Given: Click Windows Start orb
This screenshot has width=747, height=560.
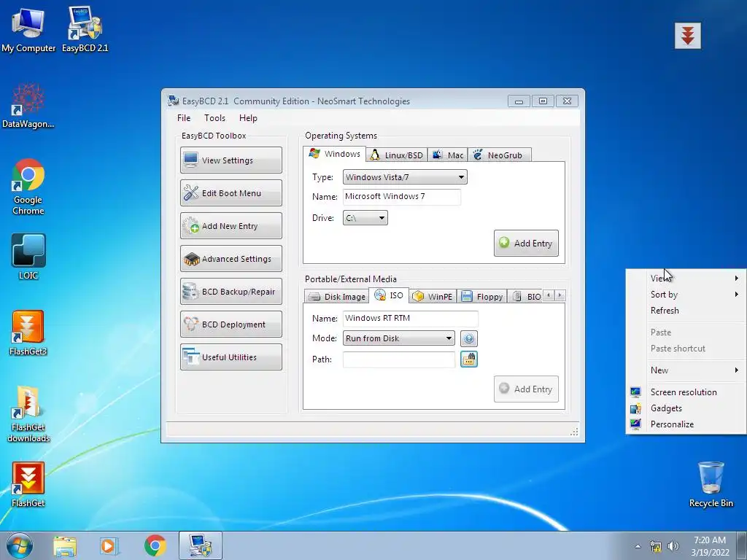Looking at the screenshot, I should point(20,545).
